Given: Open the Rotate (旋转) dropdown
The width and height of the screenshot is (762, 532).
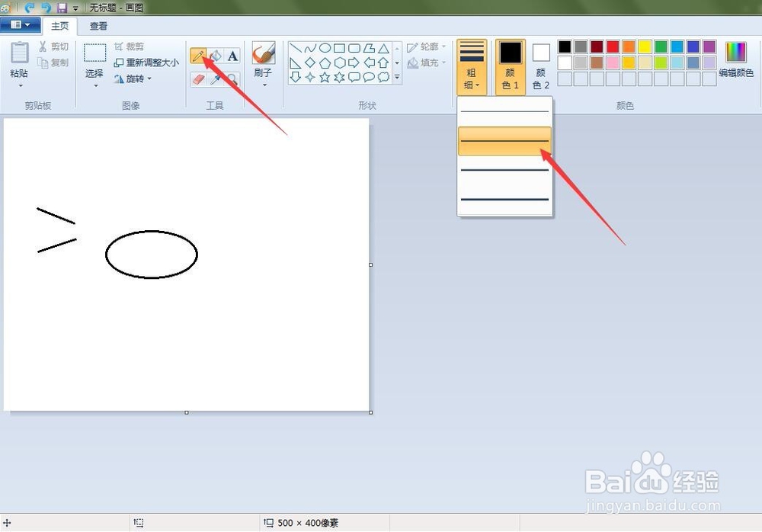Looking at the screenshot, I should [133, 79].
